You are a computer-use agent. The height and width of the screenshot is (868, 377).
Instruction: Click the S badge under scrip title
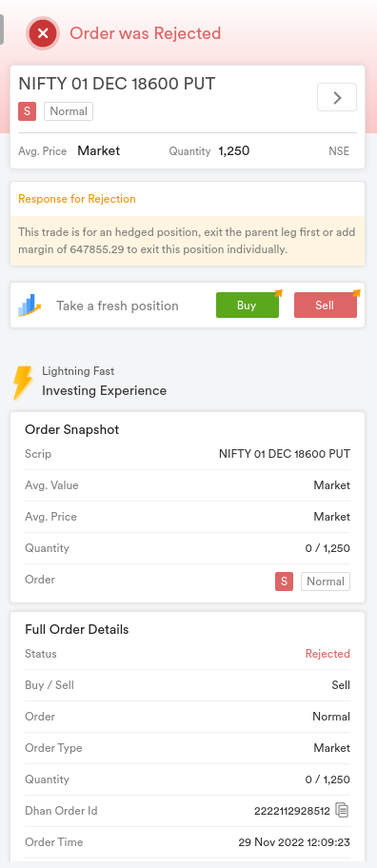[x=27, y=111]
